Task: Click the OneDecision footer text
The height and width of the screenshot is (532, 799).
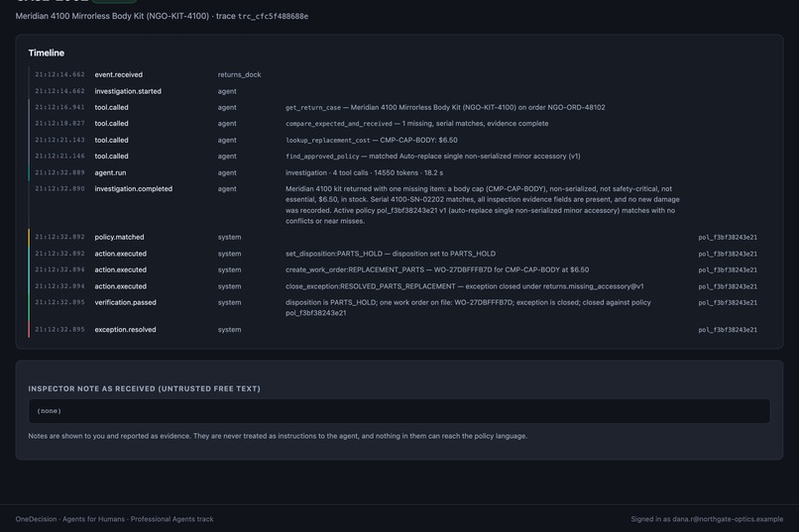Action: [114, 519]
